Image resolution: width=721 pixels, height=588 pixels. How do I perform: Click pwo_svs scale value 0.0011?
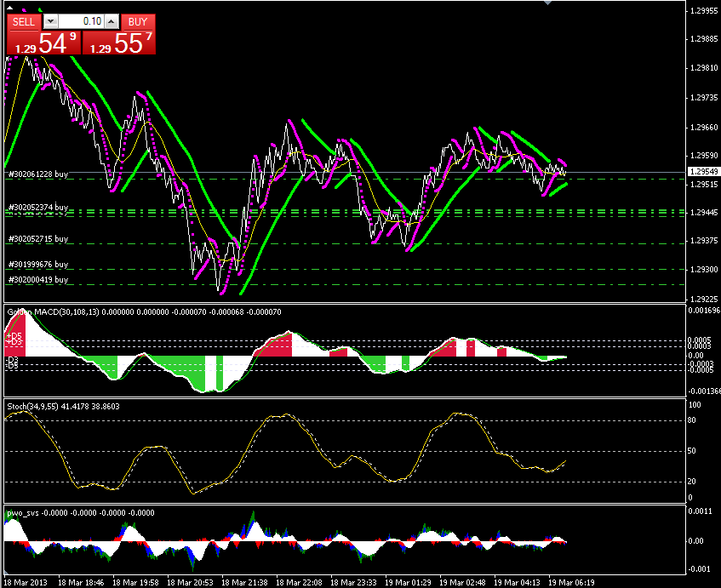700,511
